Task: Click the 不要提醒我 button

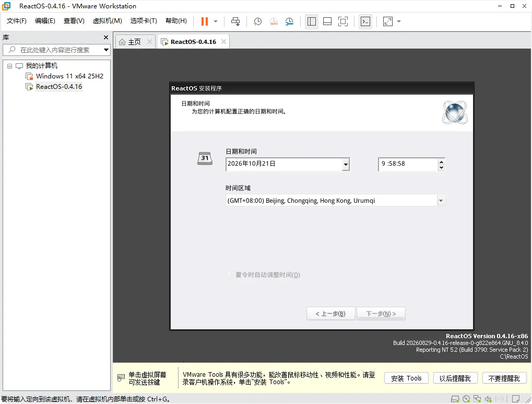Action: [504, 378]
